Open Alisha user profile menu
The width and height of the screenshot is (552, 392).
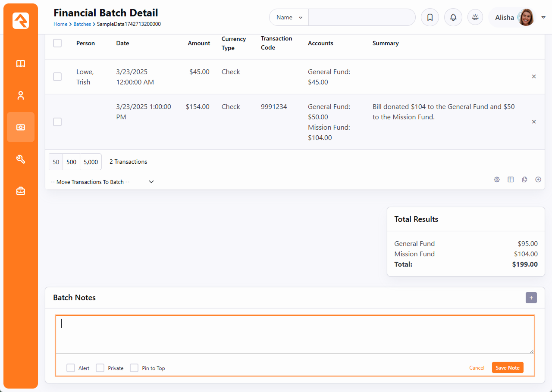[514, 18]
